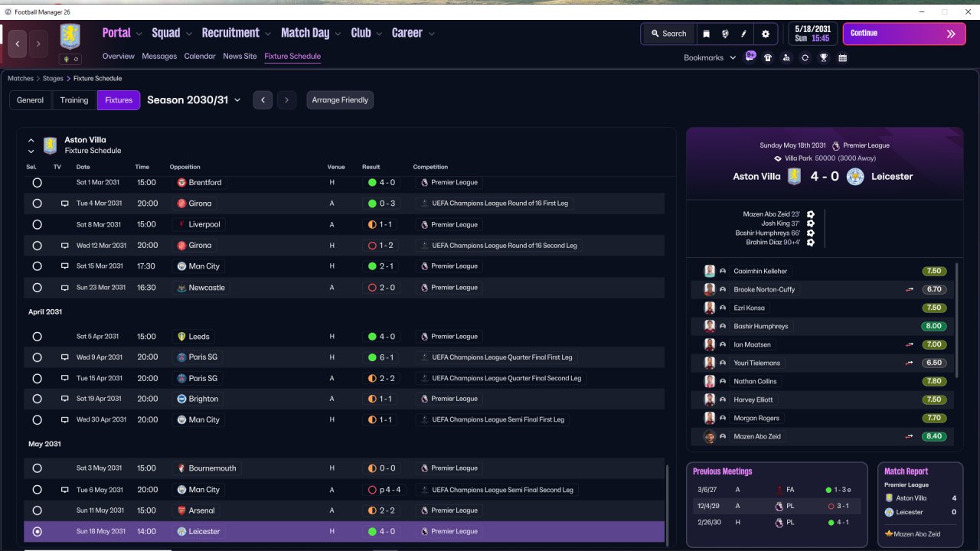Click the Aston Villa crest in header

(70, 37)
